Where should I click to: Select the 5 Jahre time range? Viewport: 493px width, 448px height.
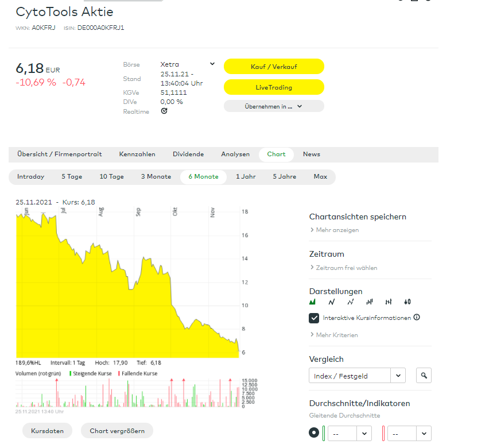tap(285, 177)
